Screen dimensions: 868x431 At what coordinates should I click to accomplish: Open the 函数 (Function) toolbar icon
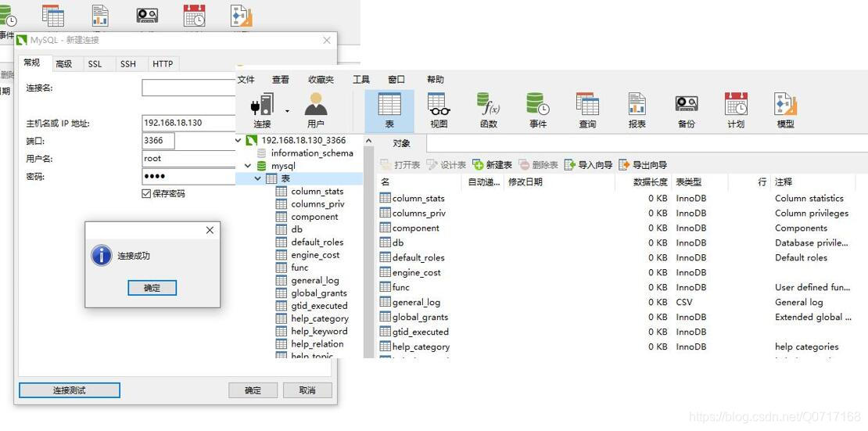pos(488,111)
